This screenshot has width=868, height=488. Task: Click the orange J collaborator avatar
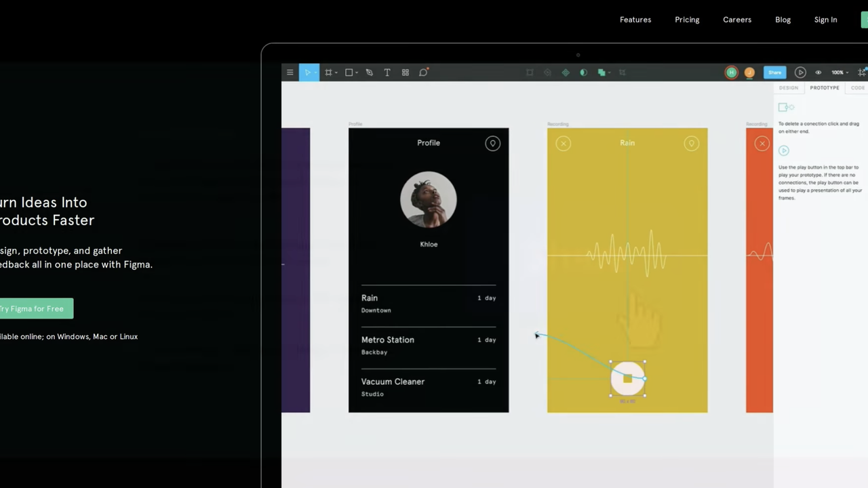749,72
